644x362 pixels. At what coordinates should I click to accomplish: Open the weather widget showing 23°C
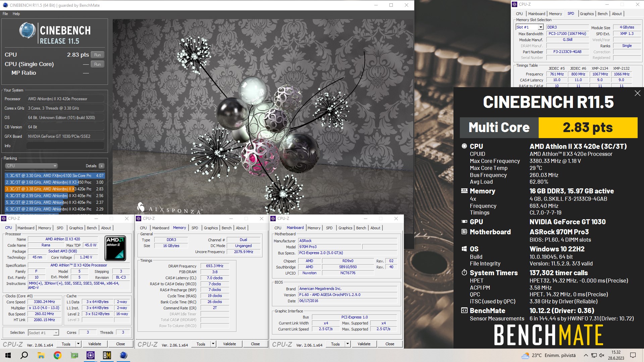point(548,355)
